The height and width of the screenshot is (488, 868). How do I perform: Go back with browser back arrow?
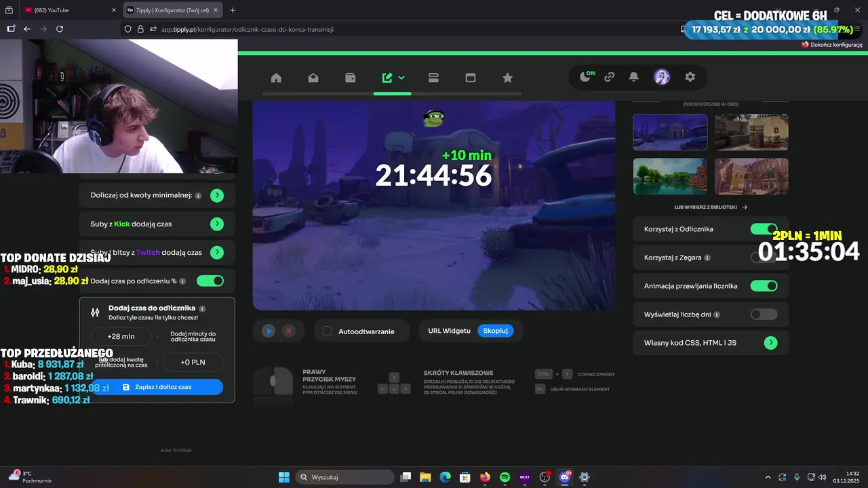[27, 29]
